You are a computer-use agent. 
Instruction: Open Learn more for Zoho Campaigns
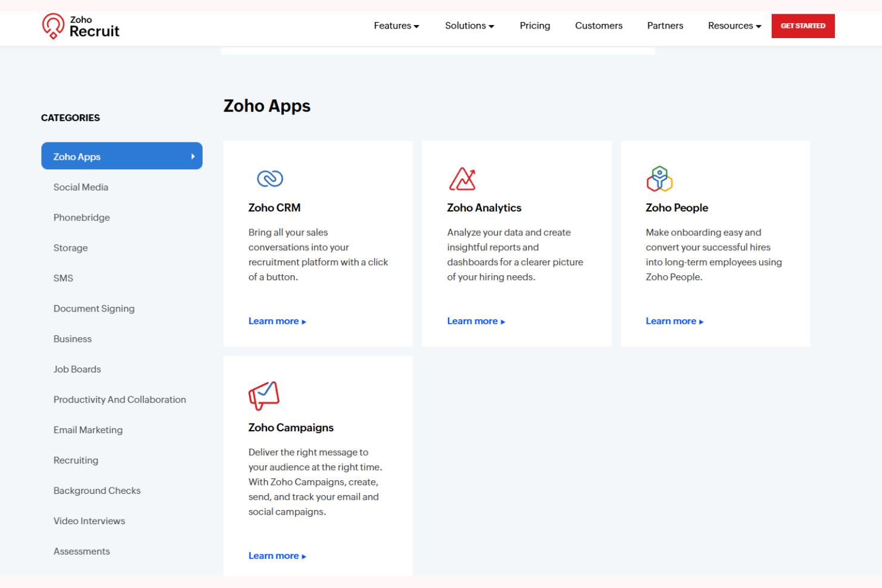pyautogui.click(x=277, y=555)
